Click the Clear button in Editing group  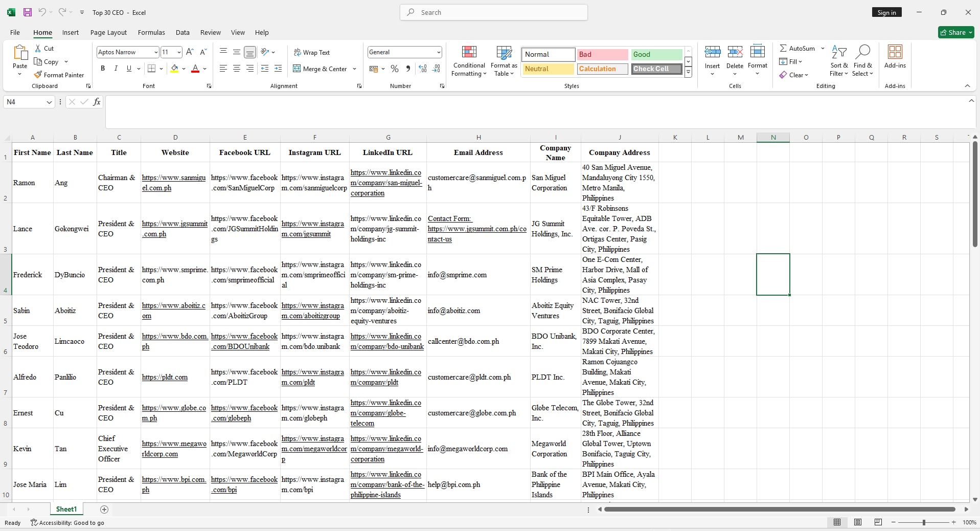point(794,75)
